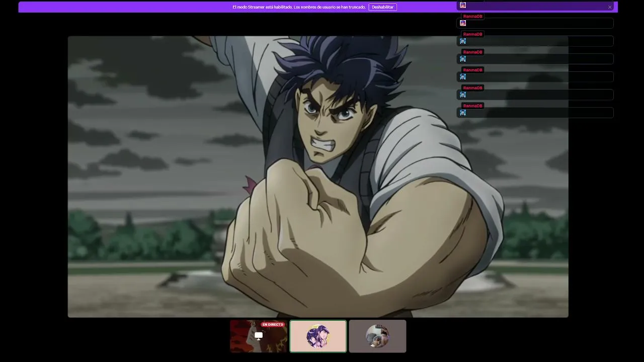Image resolution: width=644 pixels, height=362 pixels.
Task: Click the monitor icon on the live stream tile
Action: point(259,336)
